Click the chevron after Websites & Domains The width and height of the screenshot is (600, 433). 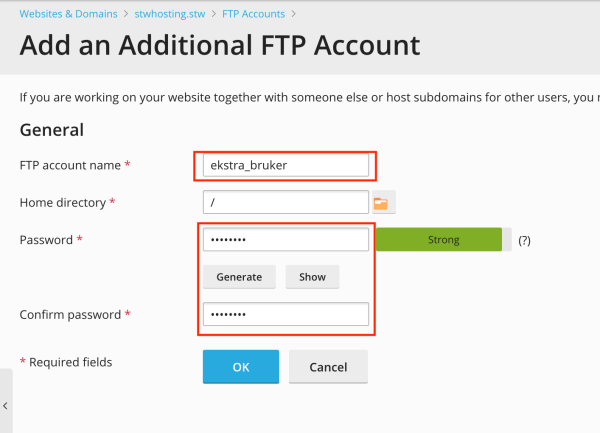tap(126, 14)
